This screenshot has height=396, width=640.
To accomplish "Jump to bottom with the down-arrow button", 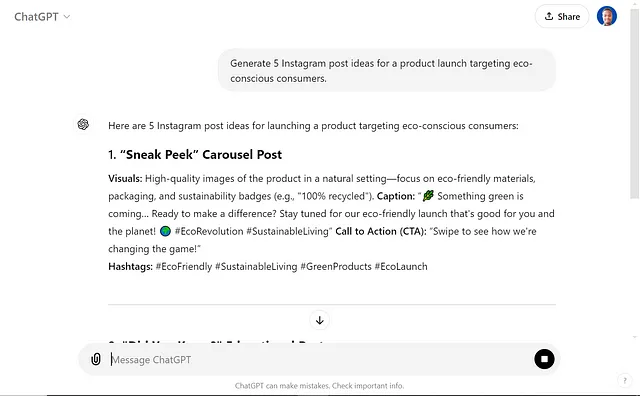I will [320, 320].
